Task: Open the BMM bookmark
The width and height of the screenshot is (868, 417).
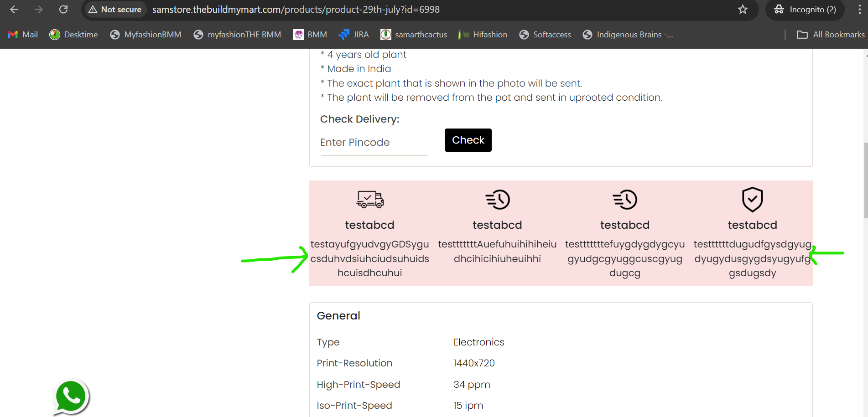Action: 310,35
